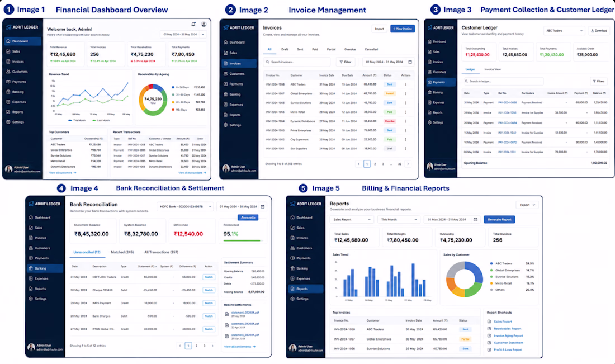
Task: Open the HDFC Bank account dropdown in Image 4
Action: click(186, 207)
